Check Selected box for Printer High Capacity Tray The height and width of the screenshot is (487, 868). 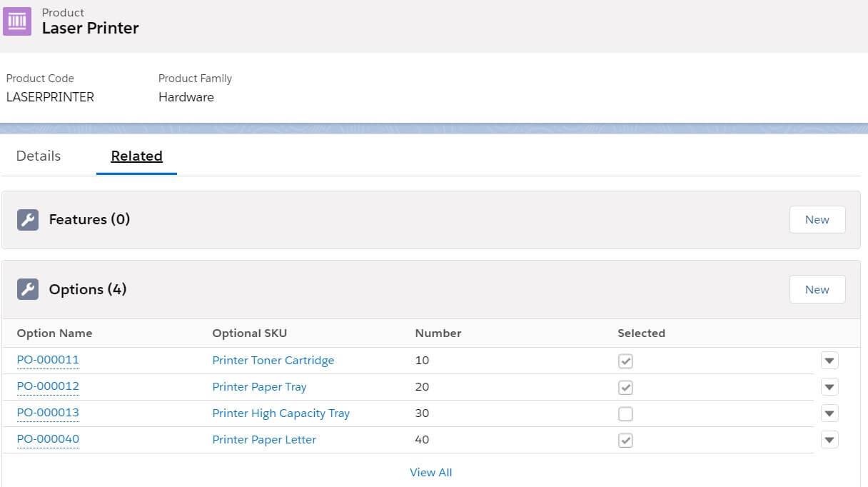625,414
